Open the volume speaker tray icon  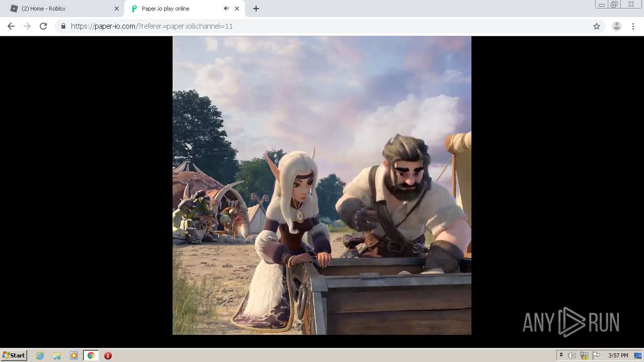pos(572,355)
